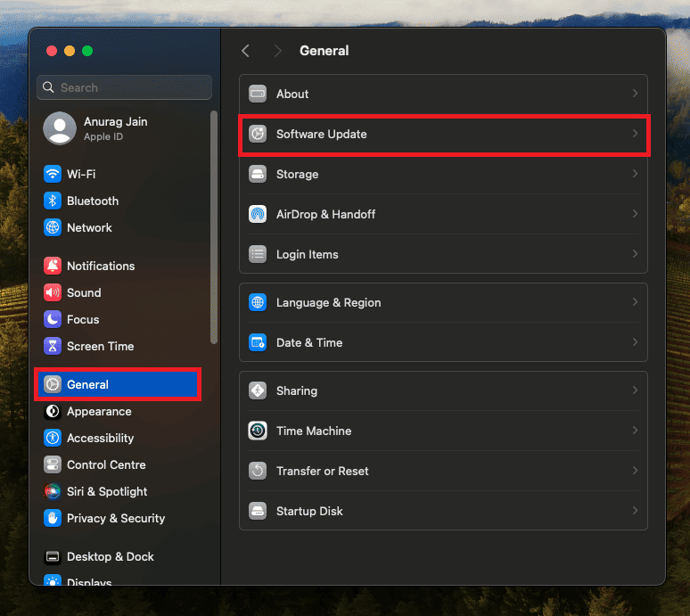Click the "Accessibility" label
Image resolution: width=690 pixels, height=616 pixels.
click(101, 439)
